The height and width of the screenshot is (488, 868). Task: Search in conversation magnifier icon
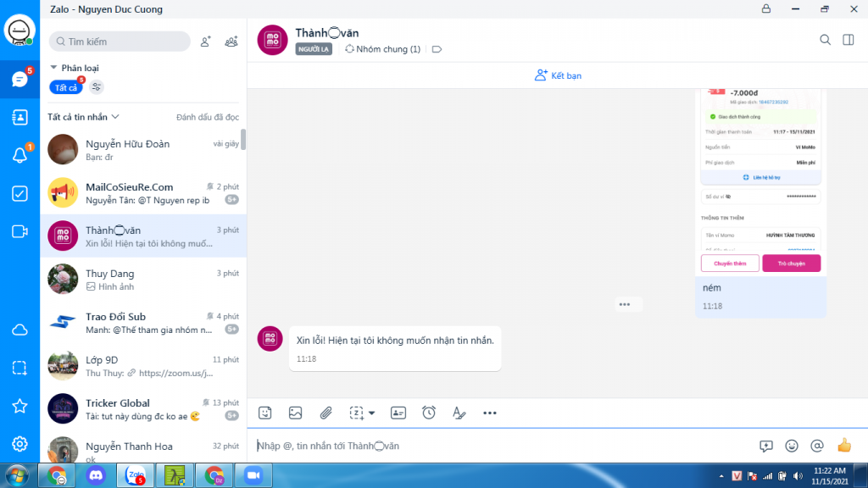[x=825, y=40]
